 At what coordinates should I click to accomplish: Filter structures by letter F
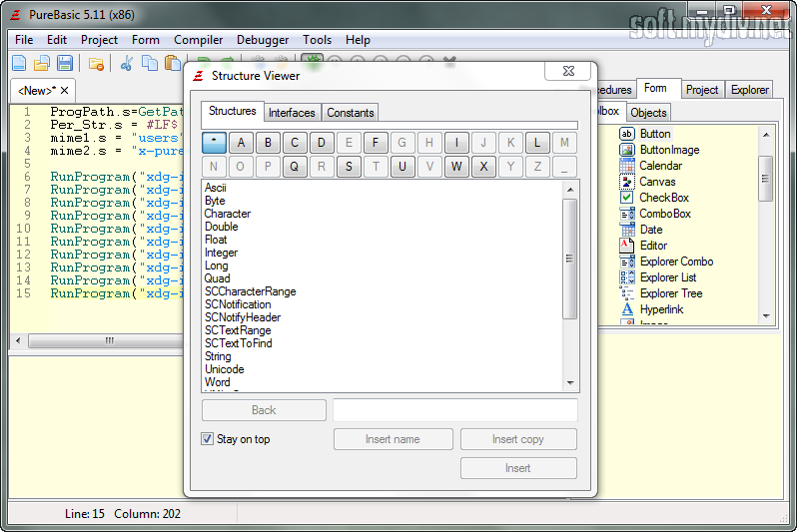(376, 143)
